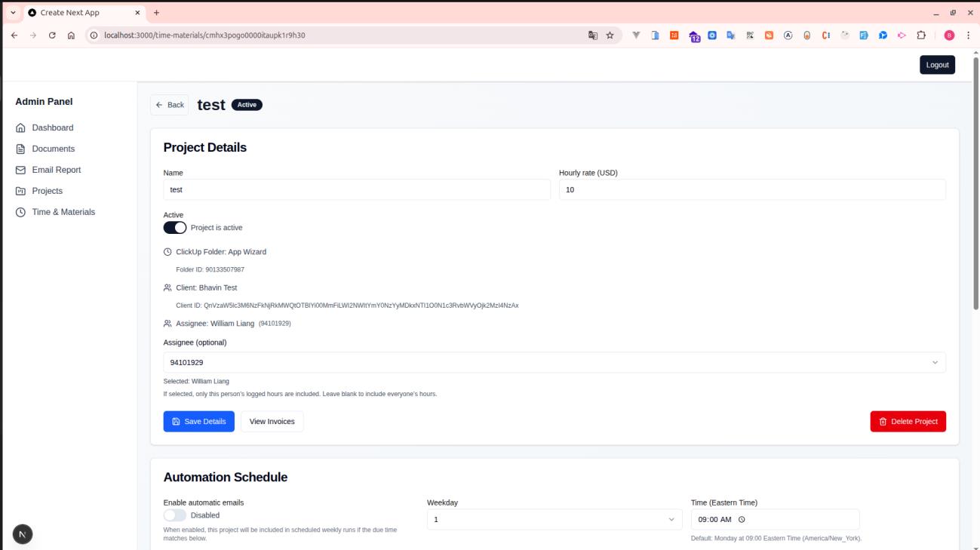Viewport: 980px width, 550px height.
Task: Open the browser extensions puzzle icon
Action: pos(922,35)
